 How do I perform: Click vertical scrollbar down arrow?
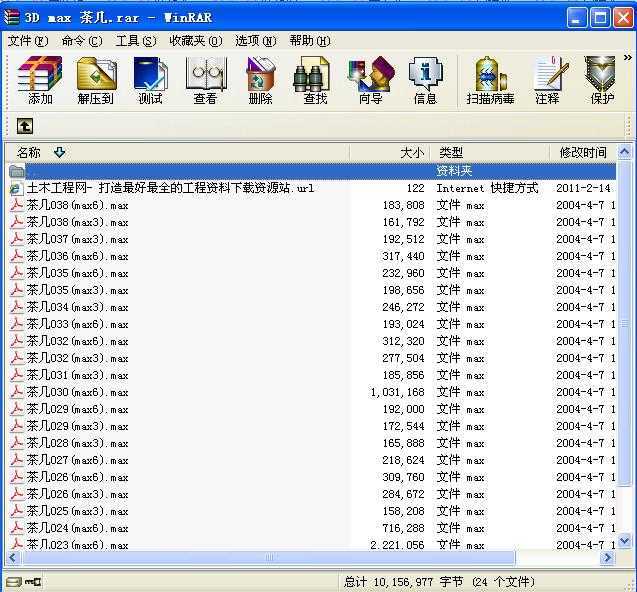pos(624,541)
